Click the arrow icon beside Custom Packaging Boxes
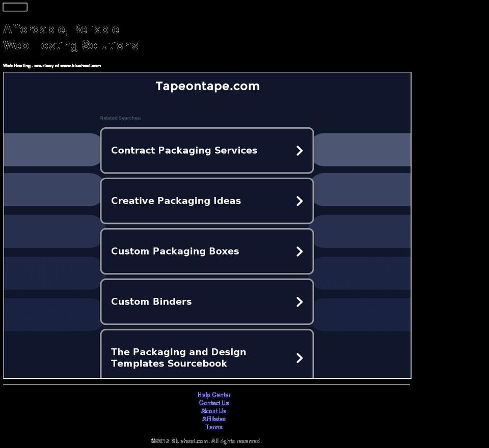 tap(300, 251)
